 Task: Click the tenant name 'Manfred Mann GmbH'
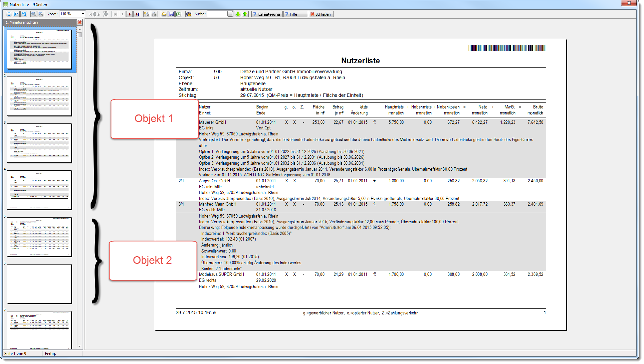coord(218,204)
